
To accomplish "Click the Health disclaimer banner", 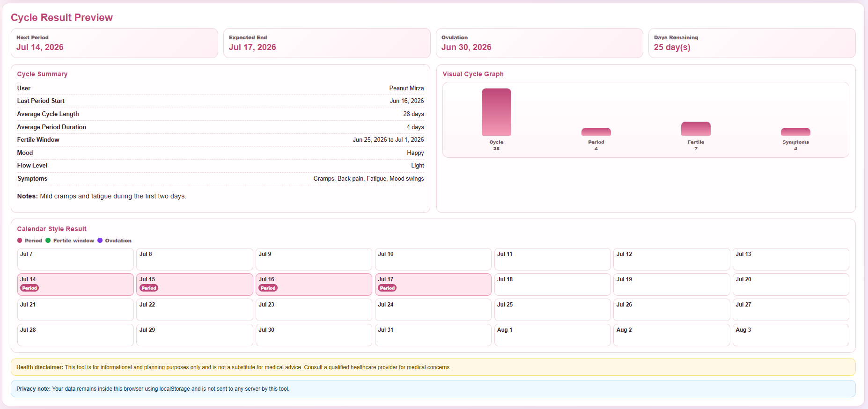I will pyautogui.click(x=433, y=367).
